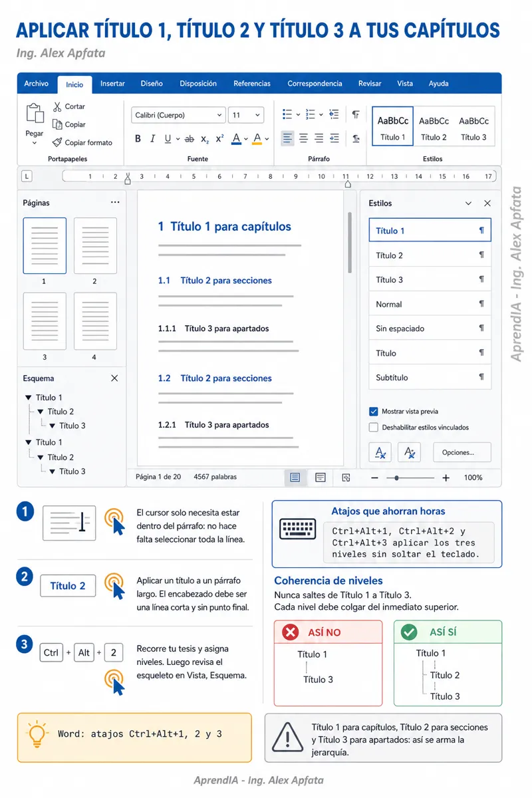
Task: Apply Título 3 from the ribbon style gallery
Action: click(474, 126)
